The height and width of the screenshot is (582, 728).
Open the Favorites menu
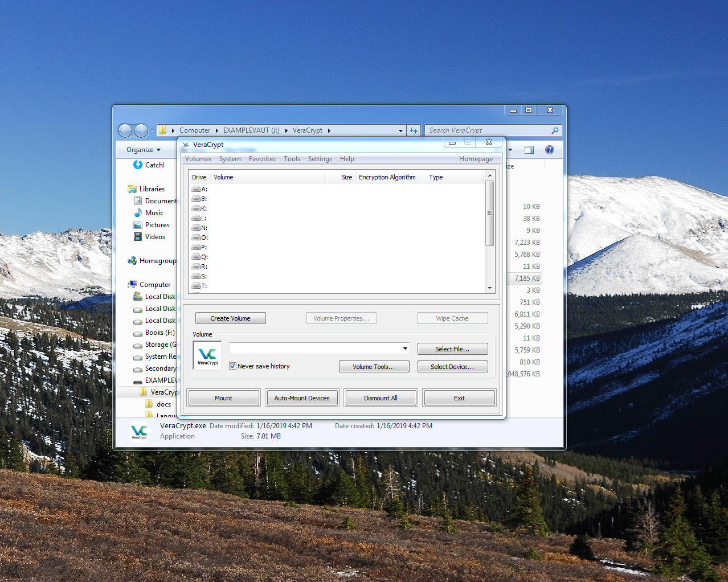click(263, 159)
